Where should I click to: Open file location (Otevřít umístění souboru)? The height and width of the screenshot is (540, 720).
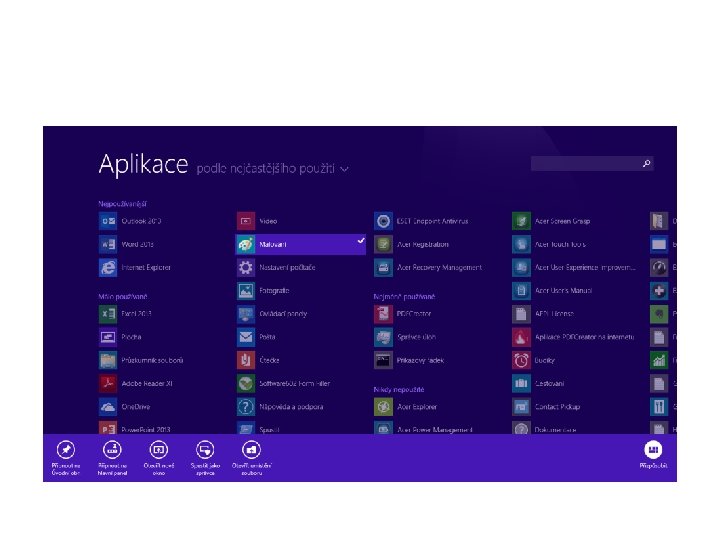click(x=251, y=450)
